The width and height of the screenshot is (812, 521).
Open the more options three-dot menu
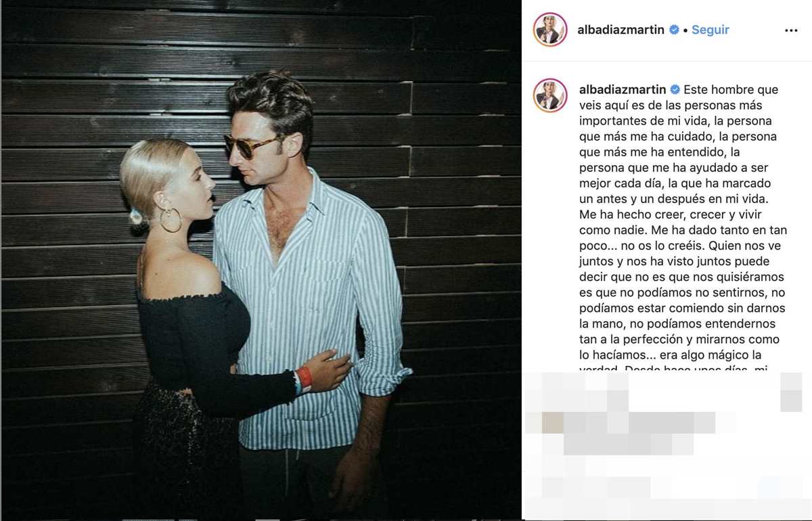click(791, 30)
